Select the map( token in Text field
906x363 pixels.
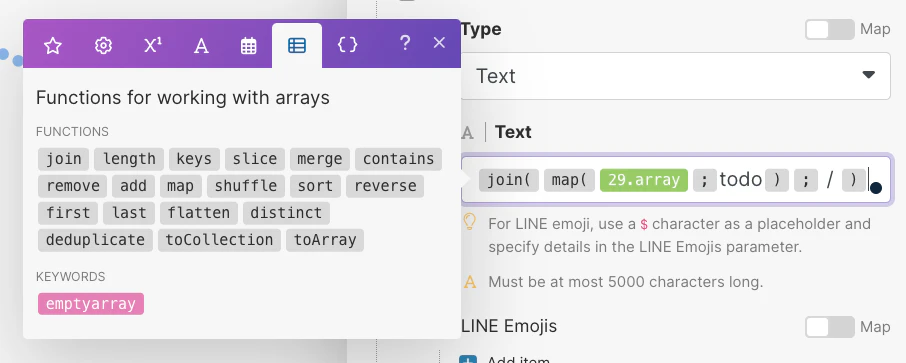(569, 180)
